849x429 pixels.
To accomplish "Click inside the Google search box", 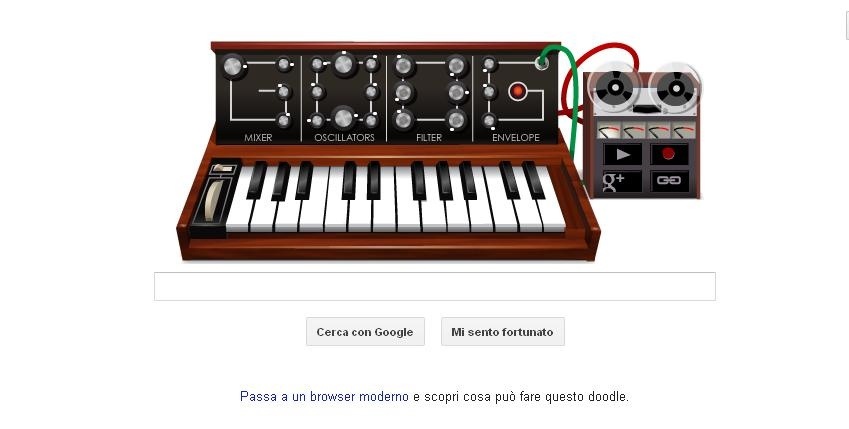I will tap(435, 287).
